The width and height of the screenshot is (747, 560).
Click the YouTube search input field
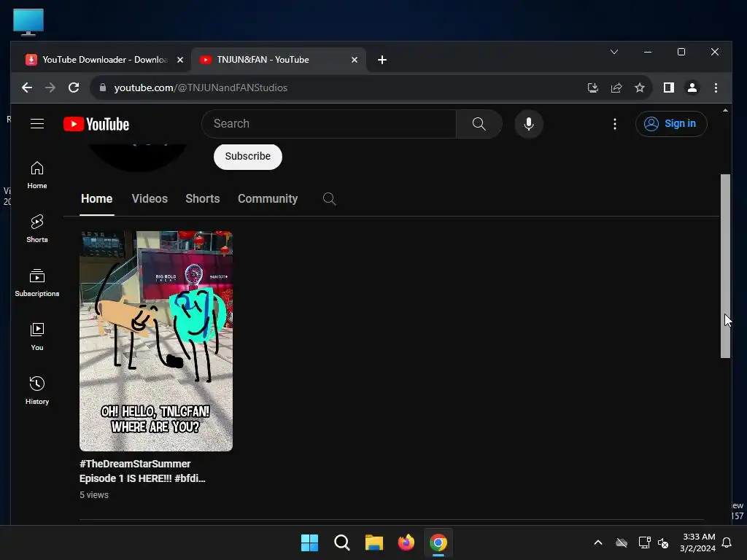pyautogui.click(x=329, y=124)
